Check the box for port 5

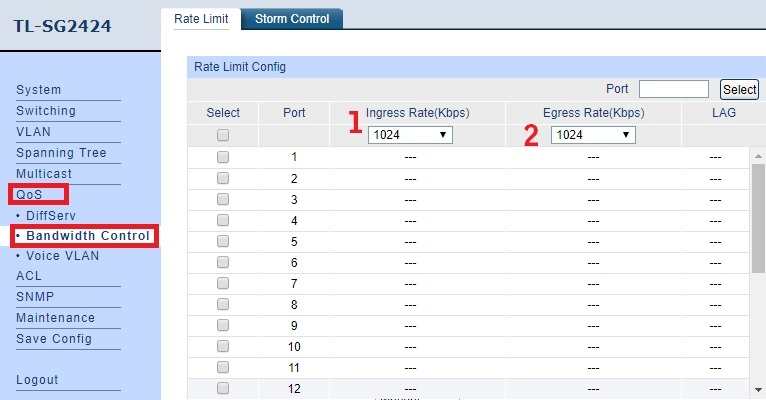click(223, 241)
